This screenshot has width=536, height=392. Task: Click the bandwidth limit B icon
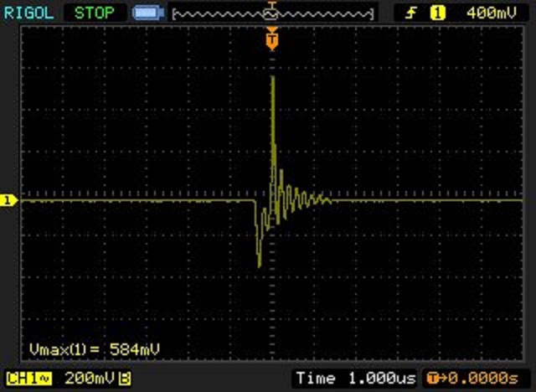[125, 379]
